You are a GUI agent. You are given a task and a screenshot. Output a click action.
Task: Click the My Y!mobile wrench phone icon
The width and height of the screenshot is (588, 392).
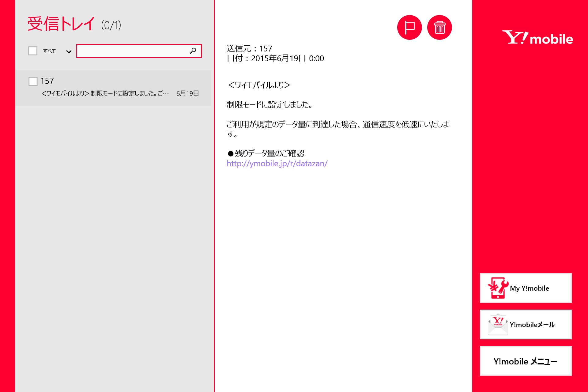(498, 288)
